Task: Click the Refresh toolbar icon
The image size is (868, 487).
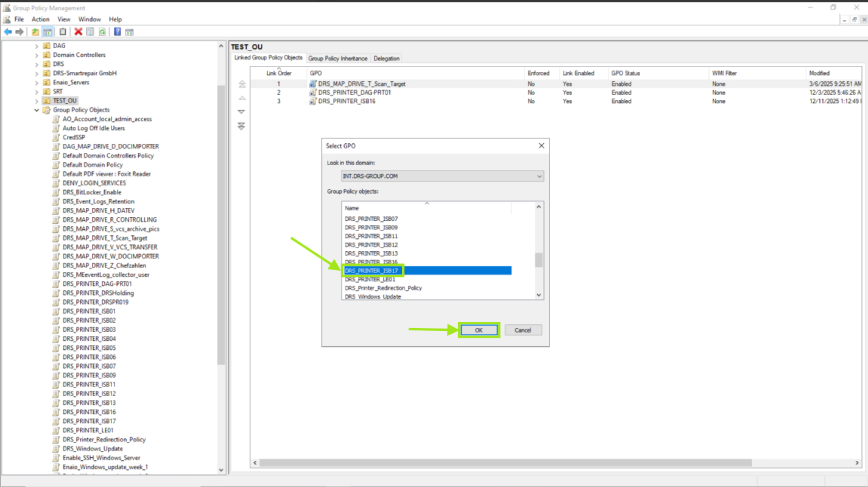Action: tap(102, 32)
